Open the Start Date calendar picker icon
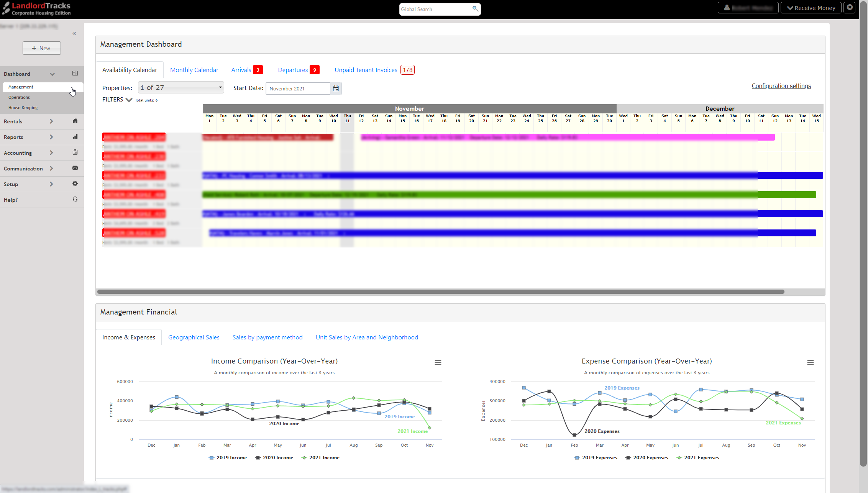The height and width of the screenshot is (493, 868). point(336,88)
